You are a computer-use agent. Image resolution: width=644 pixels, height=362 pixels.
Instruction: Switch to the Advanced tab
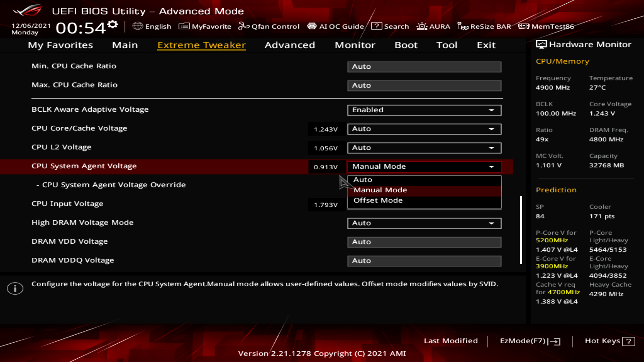click(x=289, y=45)
